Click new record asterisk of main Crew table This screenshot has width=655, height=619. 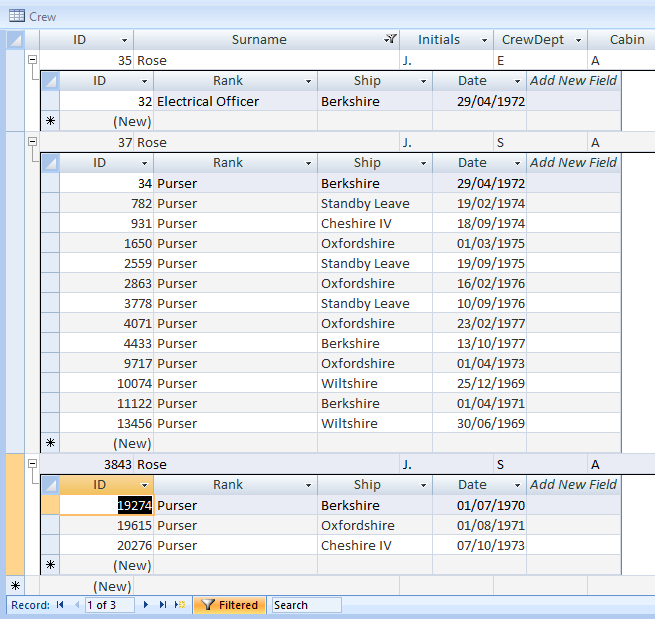(15, 586)
